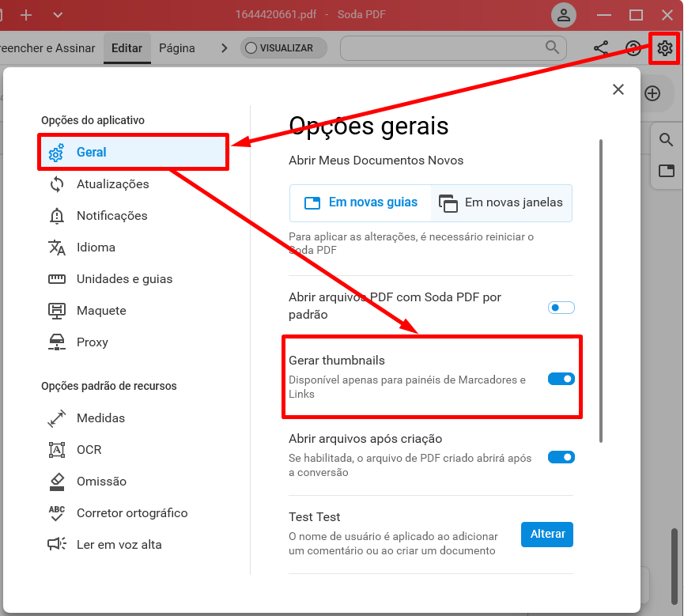The height and width of the screenshot is (616, 684).
Task: Click the Idioma translate icon
Action: [x=57, y=248]
